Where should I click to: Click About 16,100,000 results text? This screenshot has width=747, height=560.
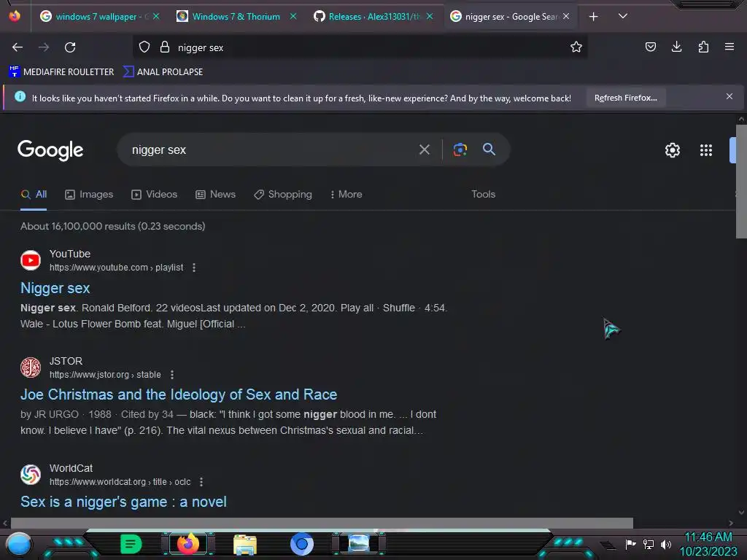(x=112, y=226)
